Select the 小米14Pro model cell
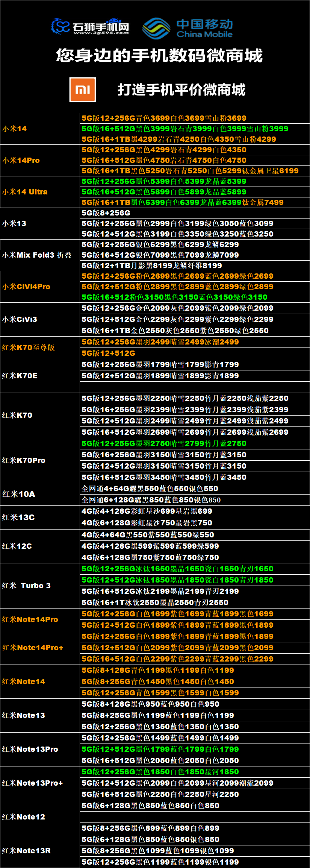This screenshot has height=868, width=310. point(40,160)
